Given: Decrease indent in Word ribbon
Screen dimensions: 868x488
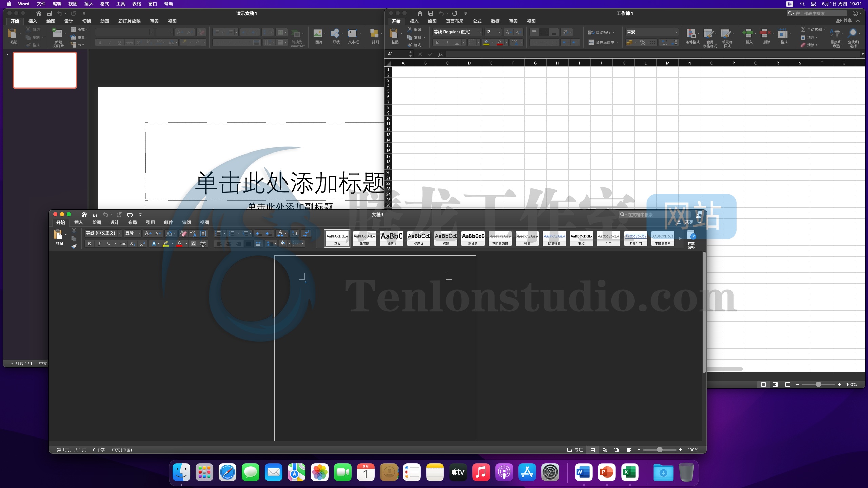Looking at the screenshot, I should (259, 233).
